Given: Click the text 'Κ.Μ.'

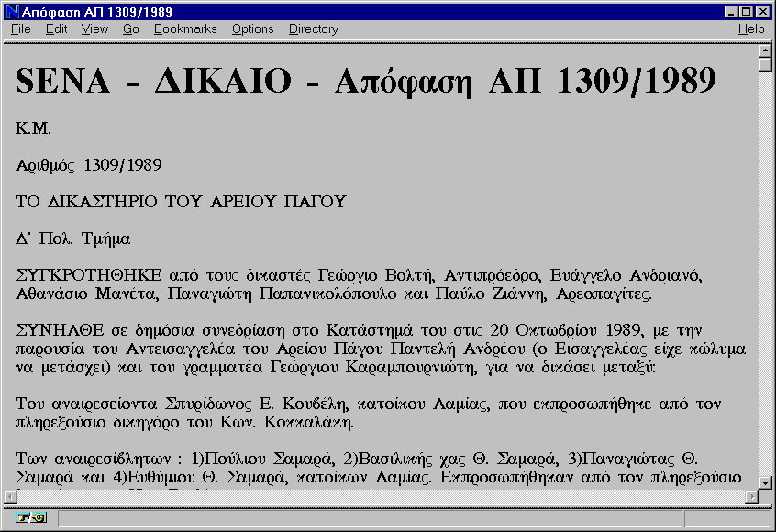Looking at the screenshot, I should 33,128.
